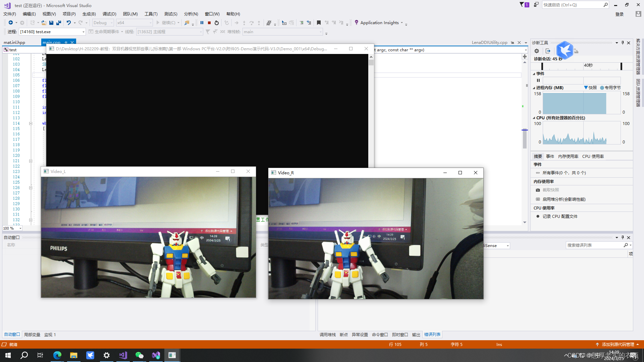Click Enable heap profiling link
The width and height of the screenshot is (644, 362).
564,199
